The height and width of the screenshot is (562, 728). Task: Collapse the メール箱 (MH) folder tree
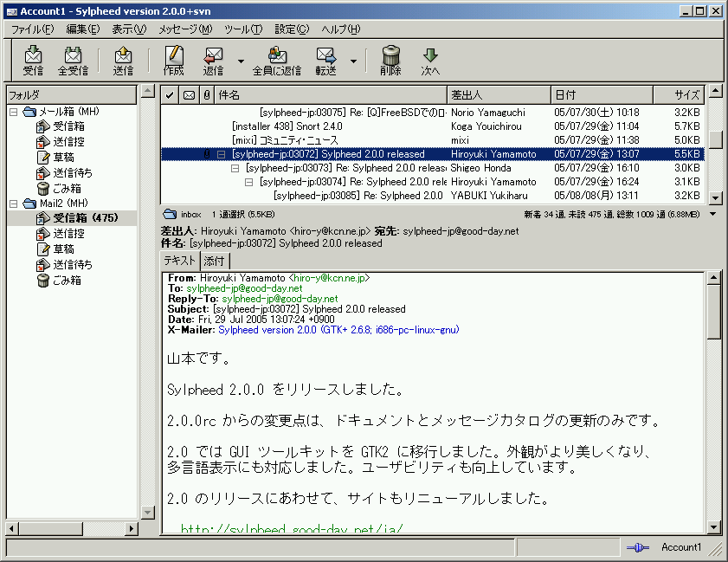[x=14, y=112]
